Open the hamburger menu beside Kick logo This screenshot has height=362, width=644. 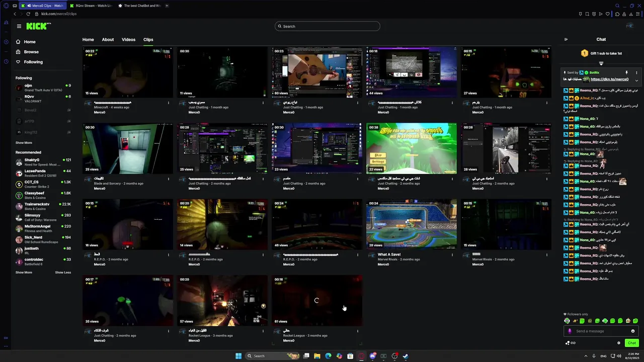coord(19,26)
